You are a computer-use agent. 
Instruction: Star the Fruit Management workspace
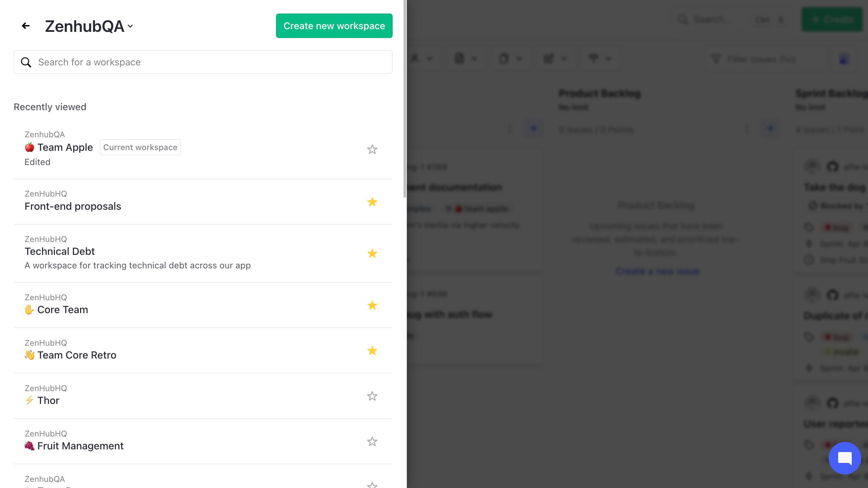pos(372,442)
